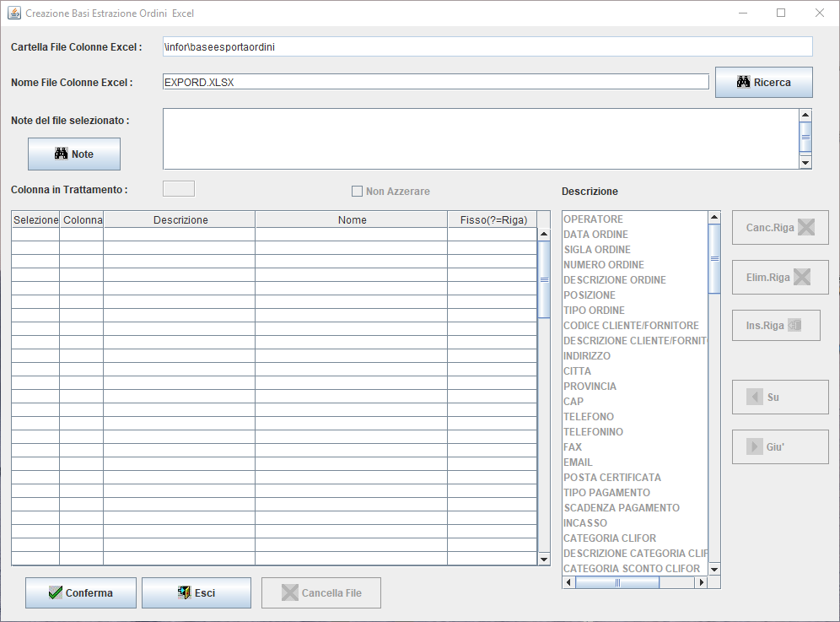Select CATEGORIA CLIFOR list entry
840x622 pixels.
(x=635, y=538)
